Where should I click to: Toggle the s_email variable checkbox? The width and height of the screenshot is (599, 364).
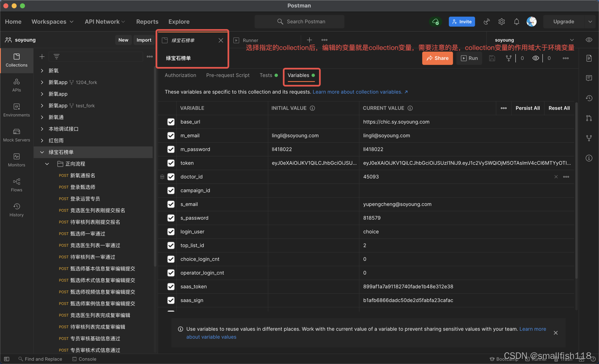click(x=171, y=204)
